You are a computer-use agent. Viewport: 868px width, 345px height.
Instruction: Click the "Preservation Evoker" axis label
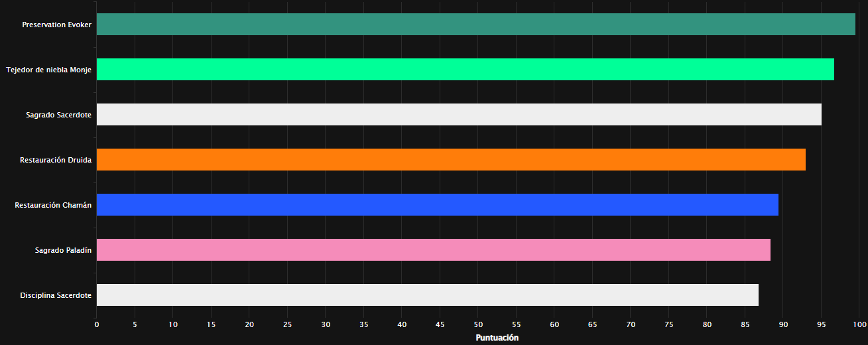(56, 25)
